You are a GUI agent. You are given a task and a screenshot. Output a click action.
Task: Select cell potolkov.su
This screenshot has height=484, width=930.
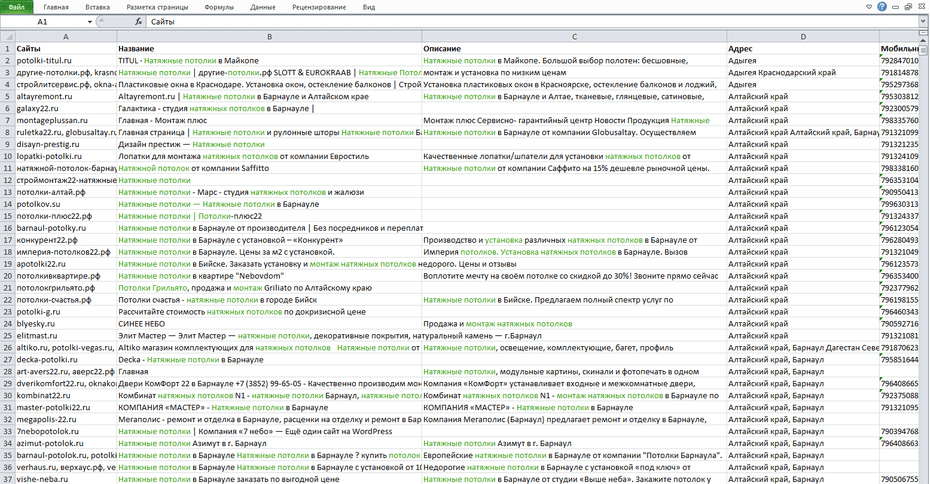(66, 204)
